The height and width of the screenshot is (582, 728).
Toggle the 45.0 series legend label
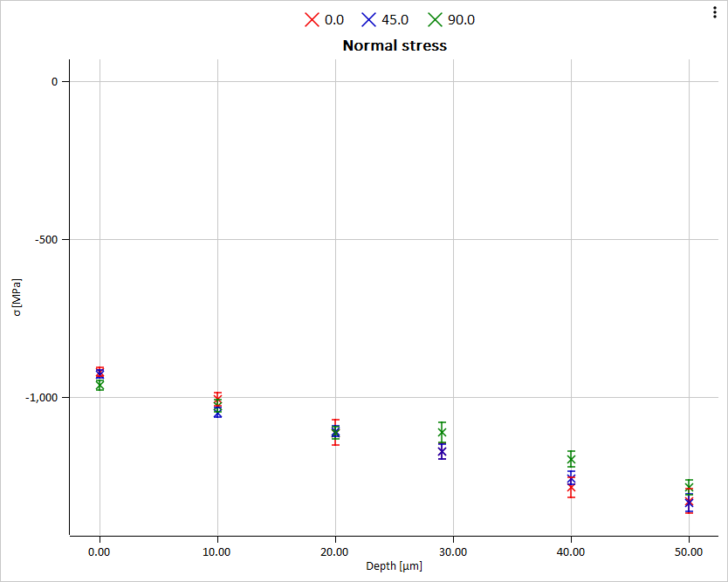[x=395, y=20]
